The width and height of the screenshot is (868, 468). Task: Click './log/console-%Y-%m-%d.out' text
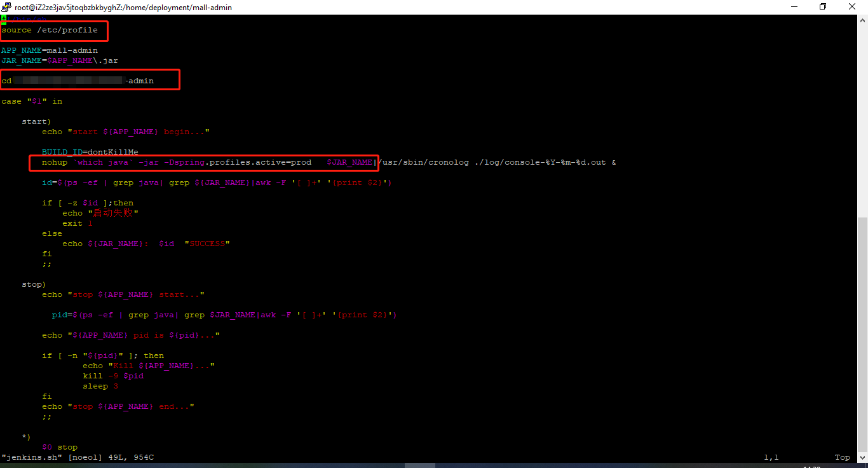540,162
